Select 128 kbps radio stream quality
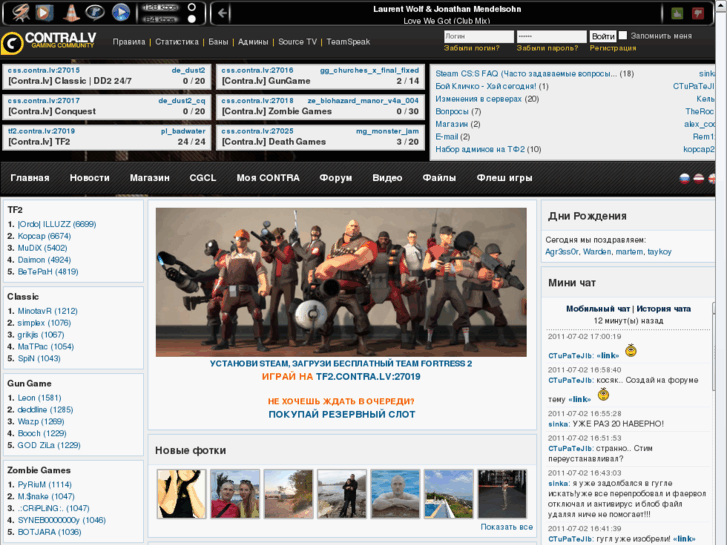The image size is (727, 545). [x=191, y=7]
